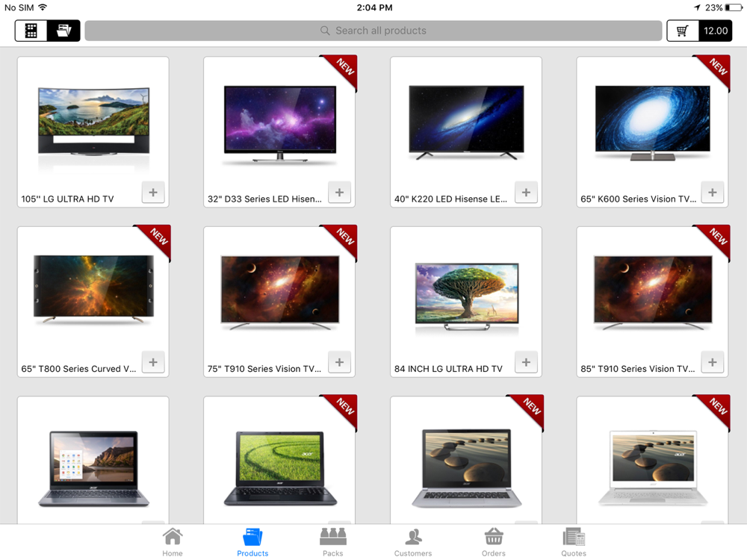Open 40" K220 LED Hisense product image
The image size is (747, 560).
[466, 122]
